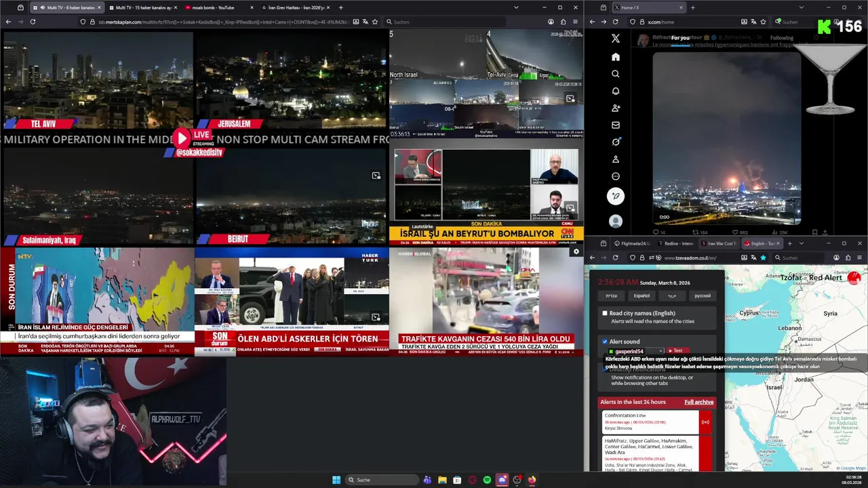Toggle the Alert sound checkbox
The image size is (868, 488).
click(605, 342)
